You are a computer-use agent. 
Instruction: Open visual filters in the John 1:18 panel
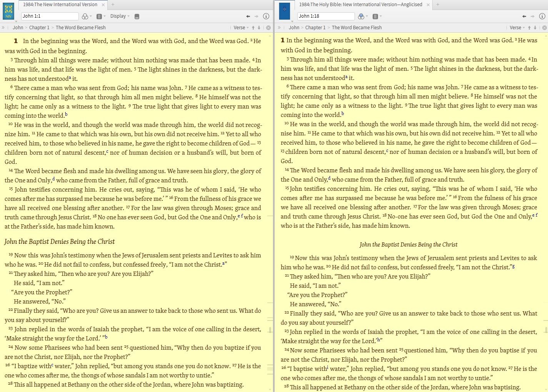[361, 16]
